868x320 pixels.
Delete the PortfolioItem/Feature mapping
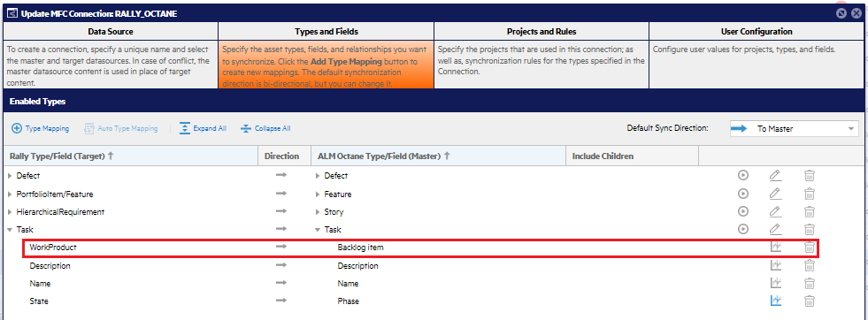(810, 194)
